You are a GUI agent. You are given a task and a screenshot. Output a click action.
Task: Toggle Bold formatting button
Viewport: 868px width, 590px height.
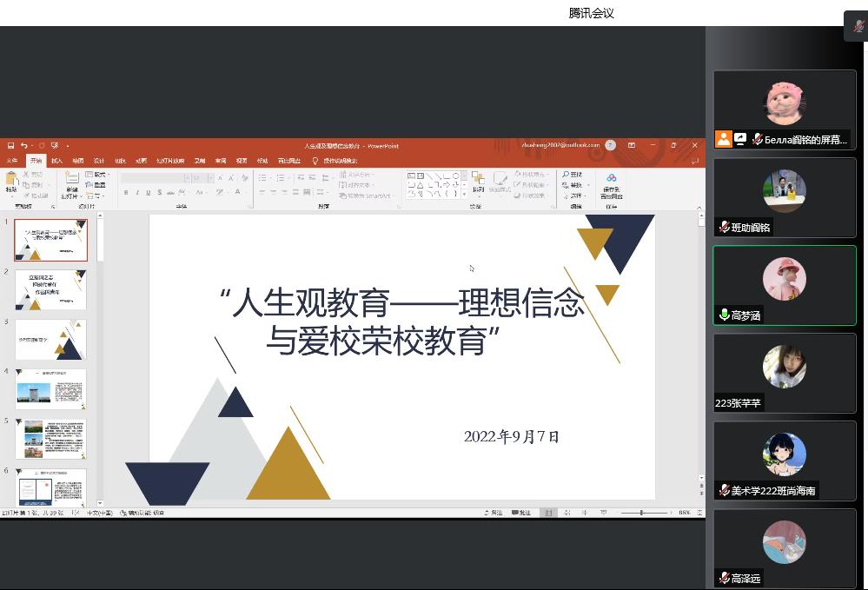click(127, 192)
